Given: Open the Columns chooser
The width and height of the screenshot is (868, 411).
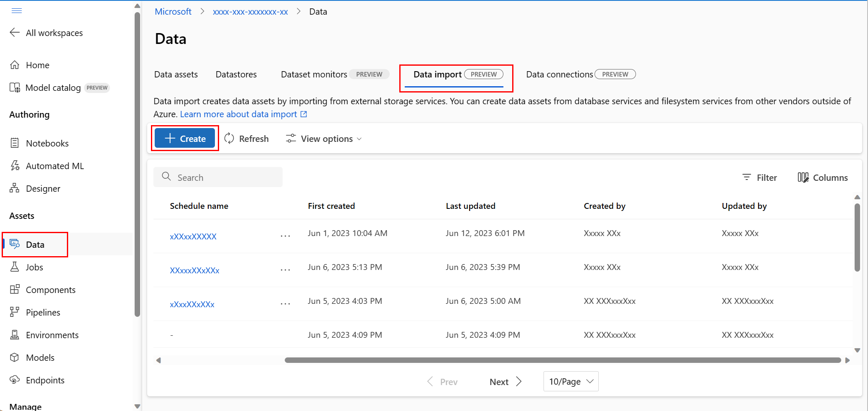Looking at the screenshot, I should pyautogui.click(x=822, y=177).
